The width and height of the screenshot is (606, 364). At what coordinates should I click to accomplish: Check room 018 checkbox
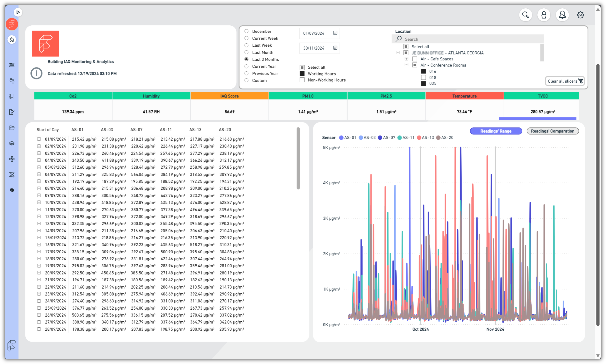click(x=424, y=78)
